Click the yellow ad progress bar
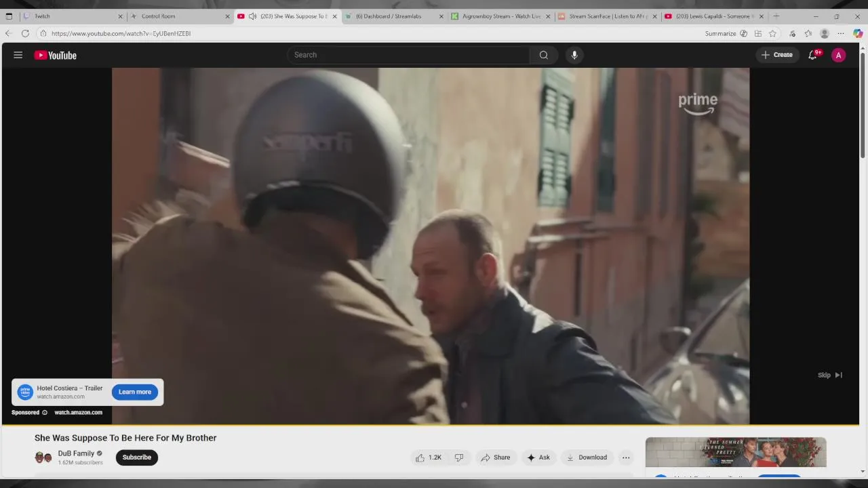 431,425
